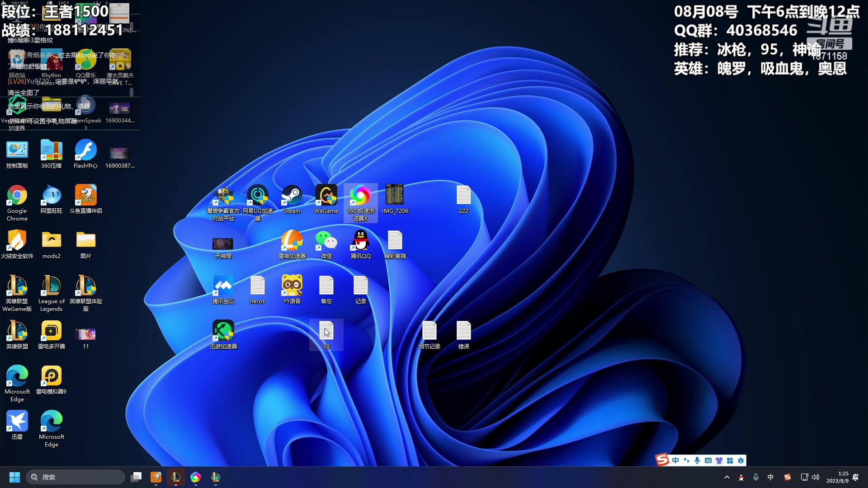This screenshot has width=868, height=488.
Task: Launch 英雄联盟WeGame版 shortcut
Action: (17, 293)
